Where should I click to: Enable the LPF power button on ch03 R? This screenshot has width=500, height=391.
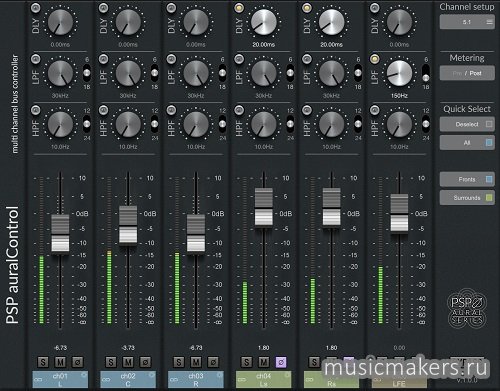tap(171, 59)
